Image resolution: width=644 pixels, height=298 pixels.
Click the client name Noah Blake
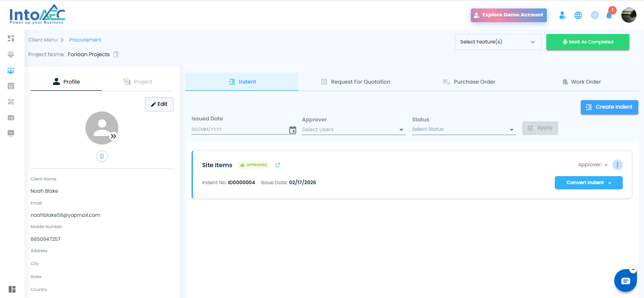click(44, 191)
